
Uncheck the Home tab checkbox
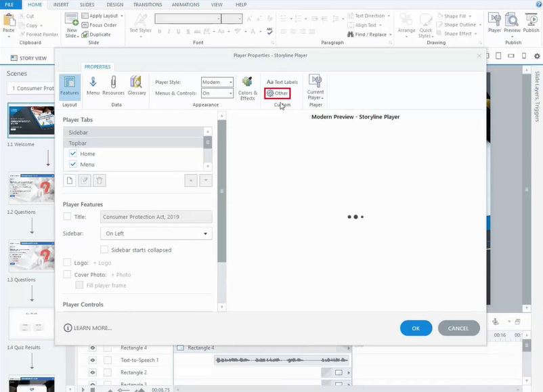(72, 154)
